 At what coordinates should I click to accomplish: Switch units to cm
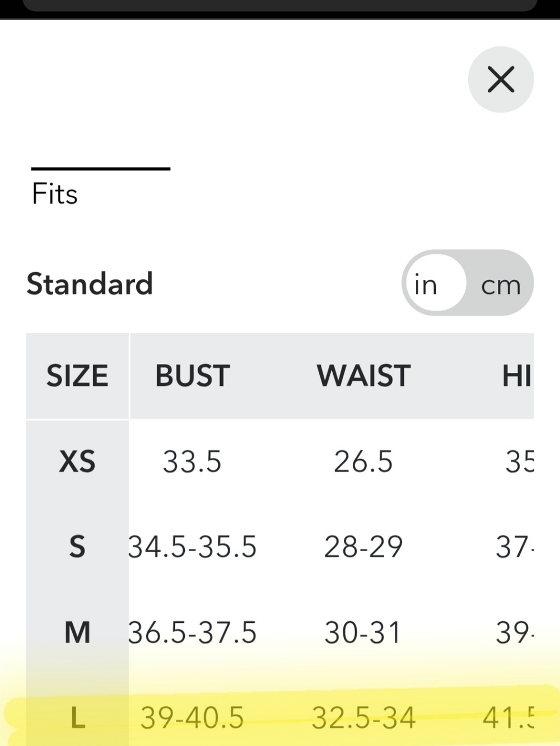[x=501, y=285]
